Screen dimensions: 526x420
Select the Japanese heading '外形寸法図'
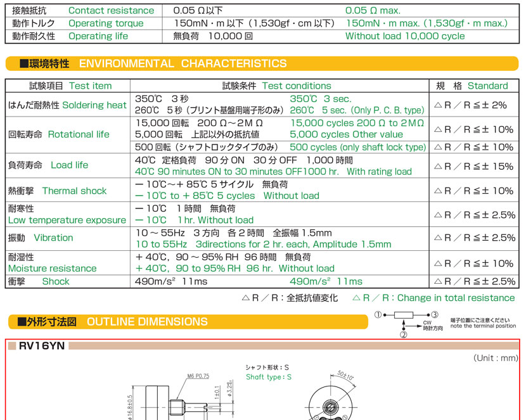[52, 322]
